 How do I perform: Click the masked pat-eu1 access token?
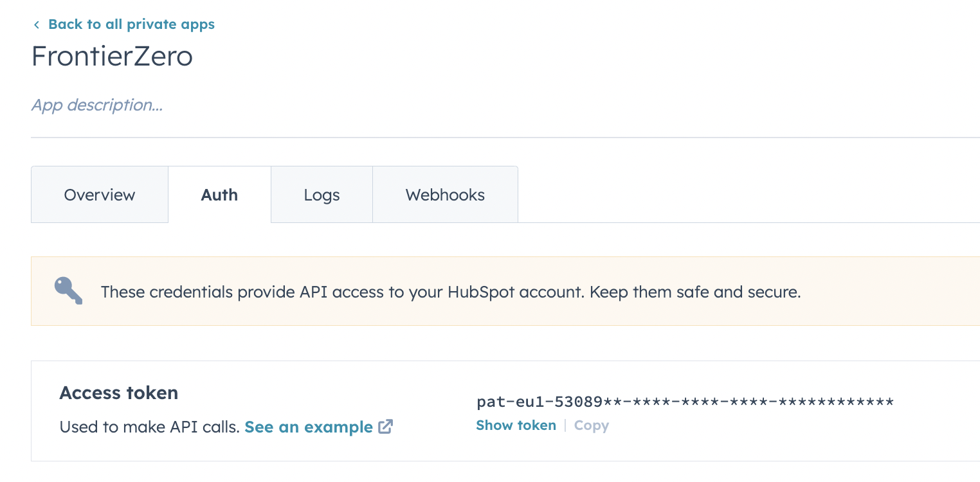point(685,402)
